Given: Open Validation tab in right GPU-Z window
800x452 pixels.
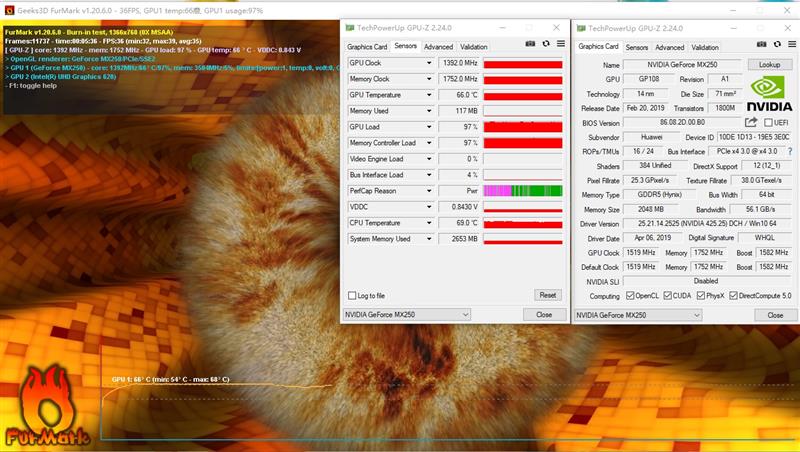Looking at the screenshot, I should [705, 47].
